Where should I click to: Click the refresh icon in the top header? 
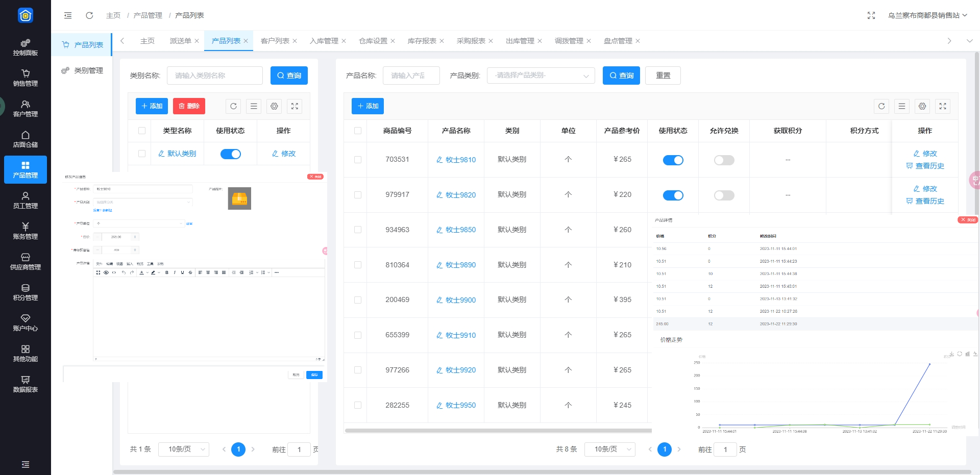[89, 15]
